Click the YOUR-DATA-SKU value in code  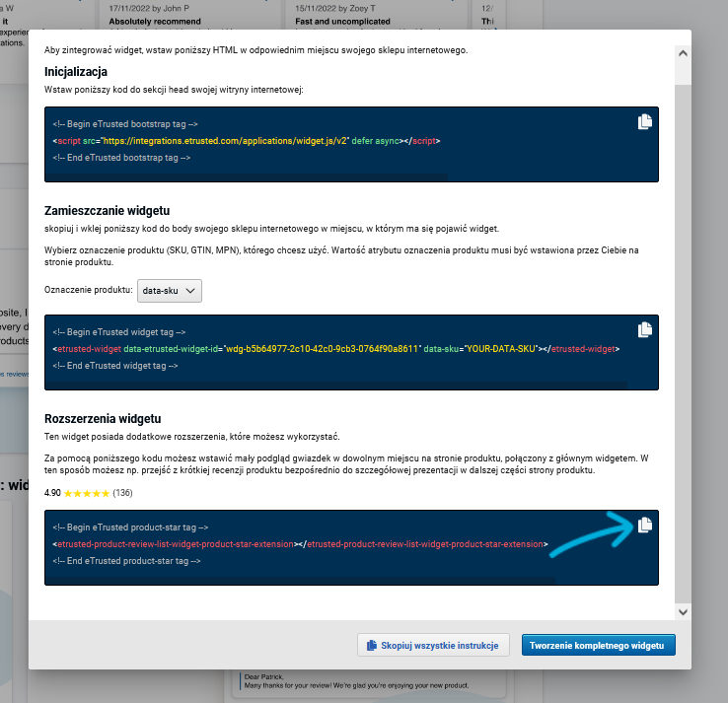(x=501, y=348)
